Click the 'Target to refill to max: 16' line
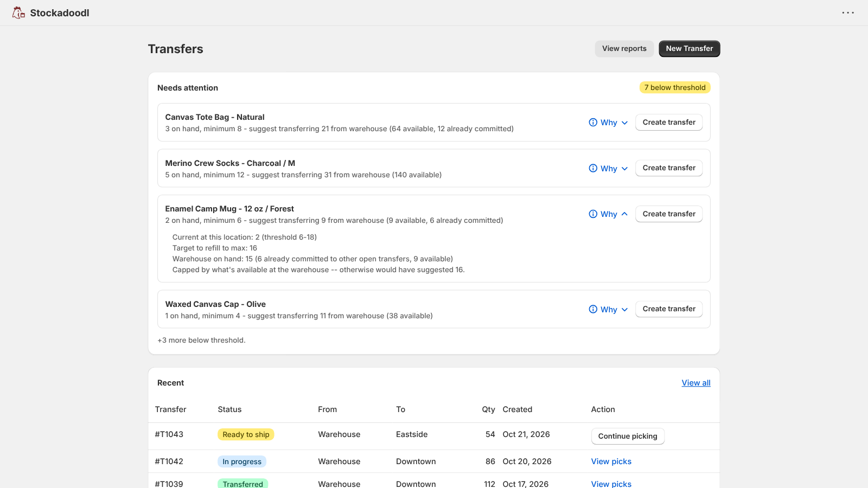This screenshot has height=488, width=868. (215, 248)
